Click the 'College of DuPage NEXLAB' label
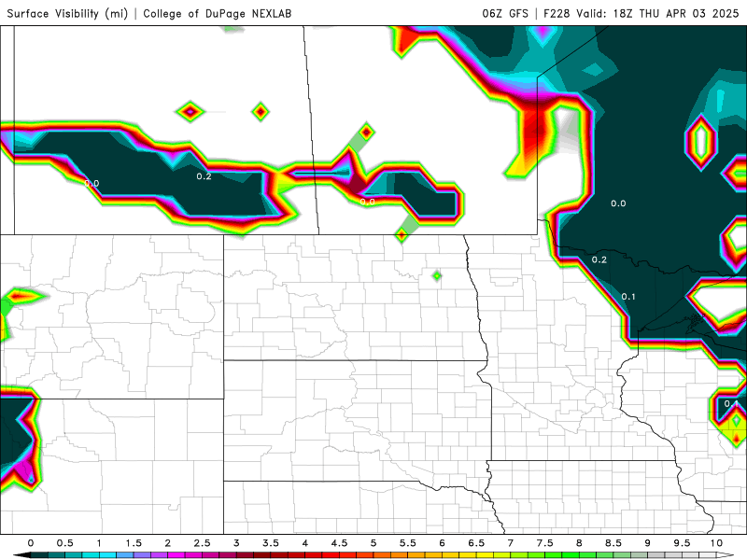Viewport: 747px width, 560px height. [x=218, y=13]
